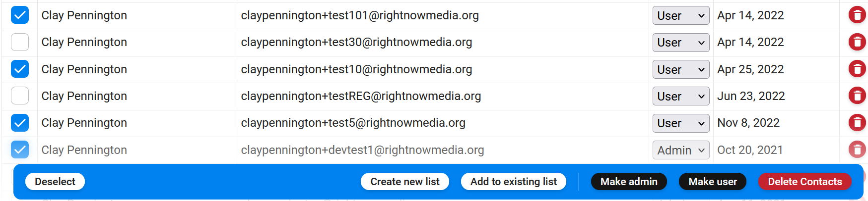Click trash icon for test30 contact
Screen dimensions: 868x201
[857, 42]
